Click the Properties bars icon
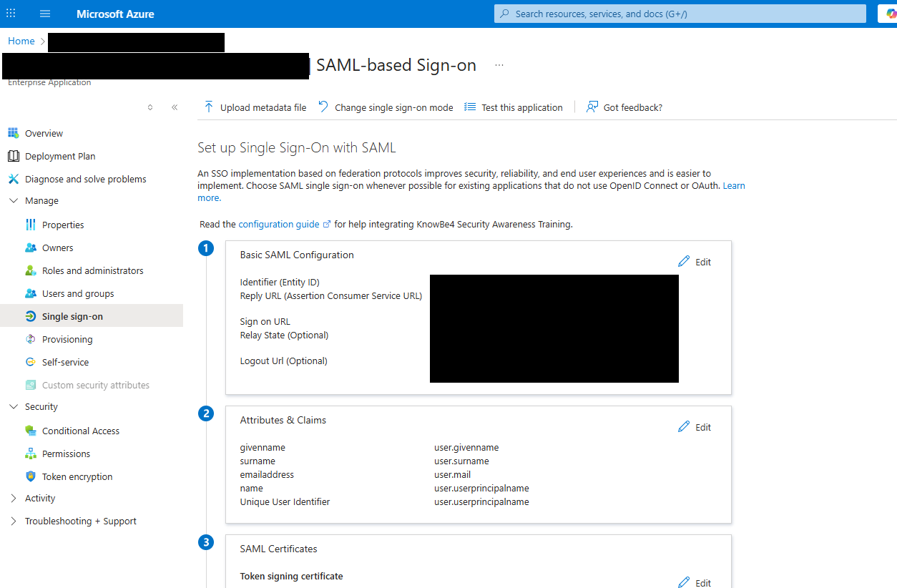897x588 pixels. (30, 225)
